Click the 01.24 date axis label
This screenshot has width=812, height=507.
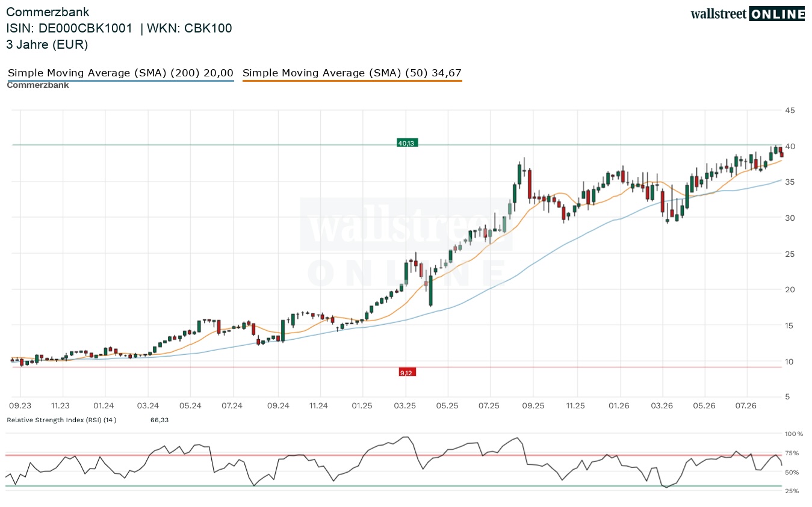tap(104, 406)
